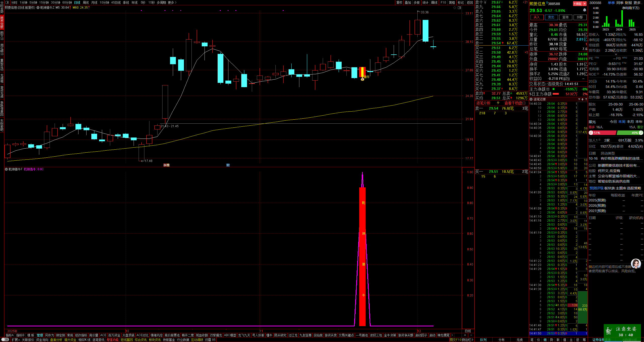Toggle the 主力净额 detail list icon
This screenshot has height=342, width=644.
click(x=548, y=89)
